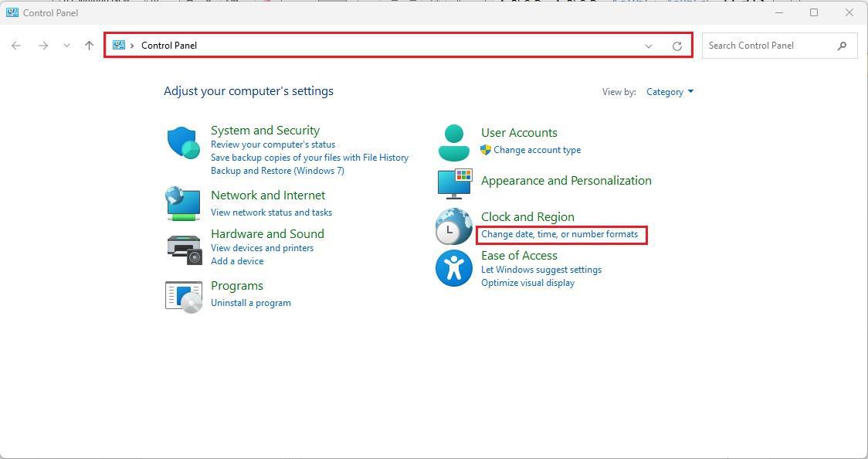Click the search magnifier icon
Image resolution: width=868 pixels, height=459 pixels.
842,46
